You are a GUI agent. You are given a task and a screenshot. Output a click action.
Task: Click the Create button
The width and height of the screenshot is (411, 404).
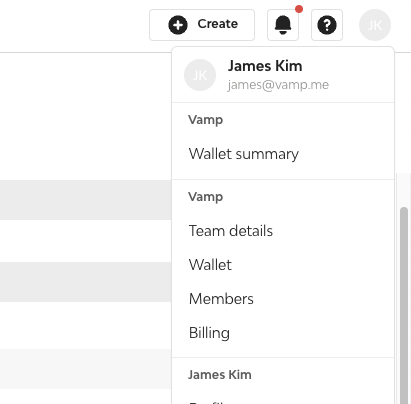tap(202, 25)
